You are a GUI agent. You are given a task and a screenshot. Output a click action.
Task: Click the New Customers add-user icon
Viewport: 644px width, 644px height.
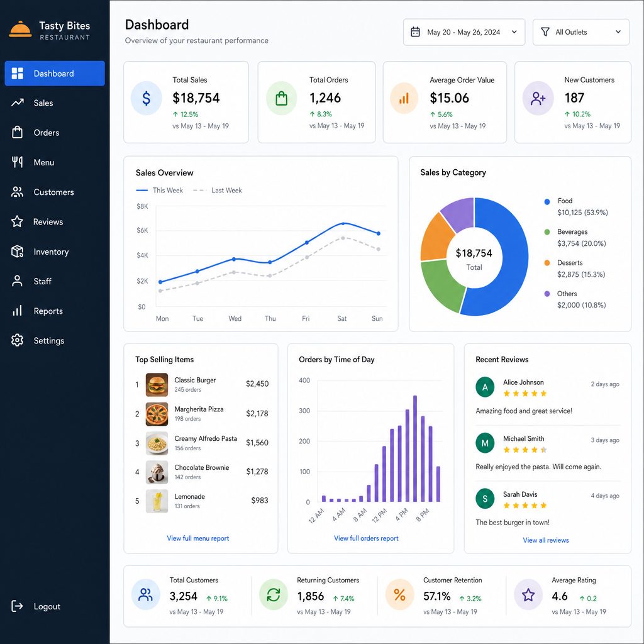click(x=538, y=98)
